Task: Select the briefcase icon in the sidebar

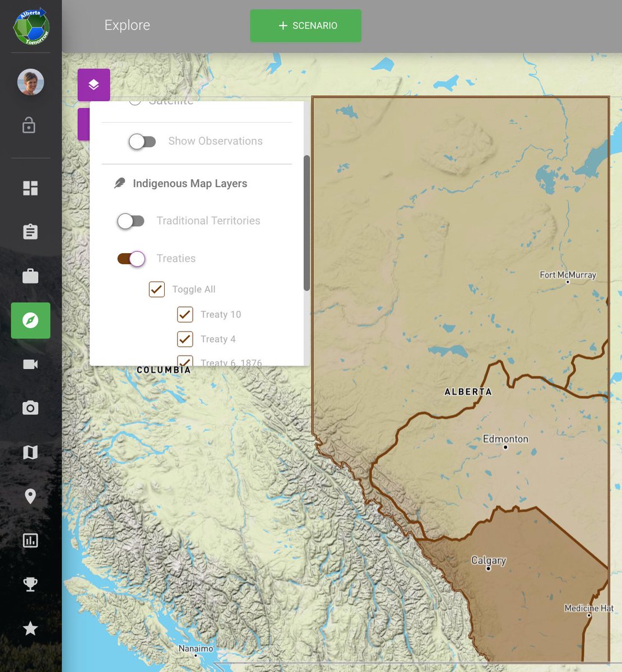Action: tap(30, 276)
